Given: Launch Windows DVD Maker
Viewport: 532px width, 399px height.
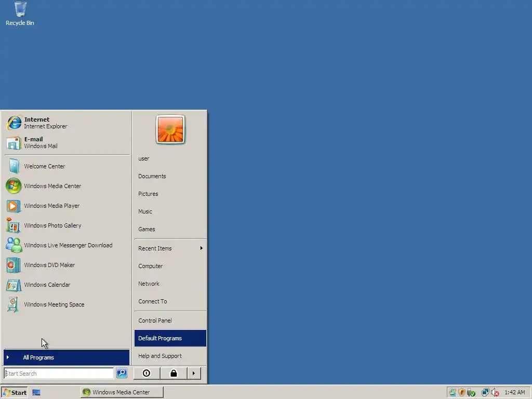Looking at the screenshot, I should pyautogui.click(x=67, y=264).
